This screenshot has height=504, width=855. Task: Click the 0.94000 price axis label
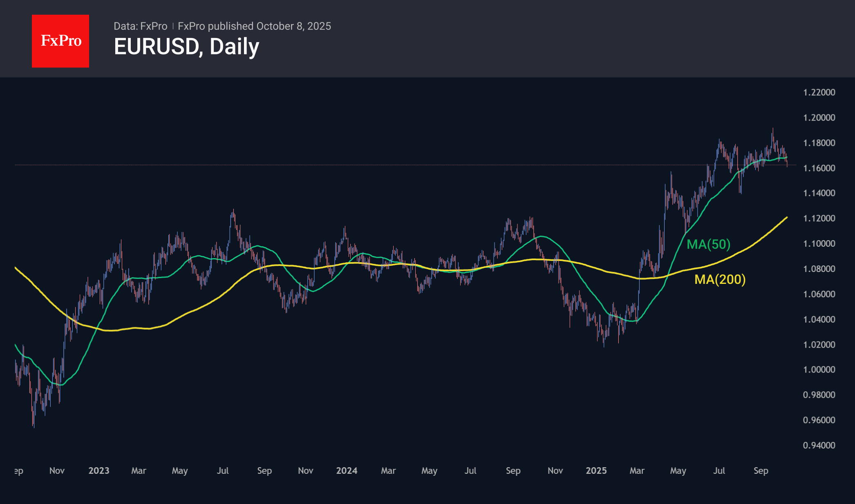[819, 445]
